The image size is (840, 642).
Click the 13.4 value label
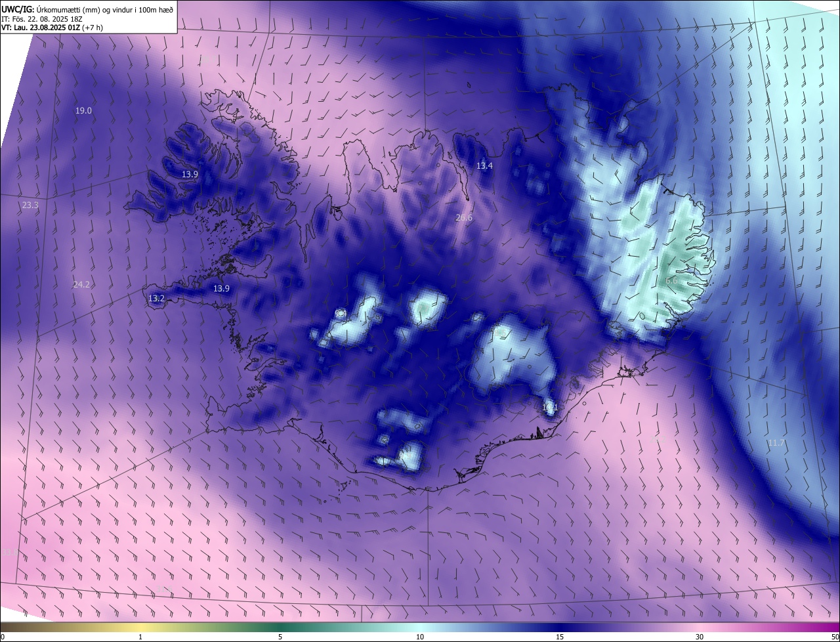[x=484, y=166]
